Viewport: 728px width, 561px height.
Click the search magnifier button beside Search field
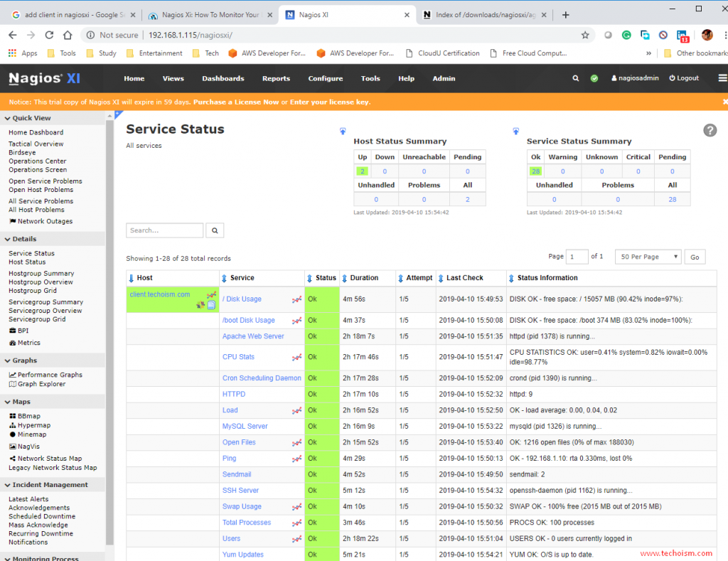(x=215, y=230)
